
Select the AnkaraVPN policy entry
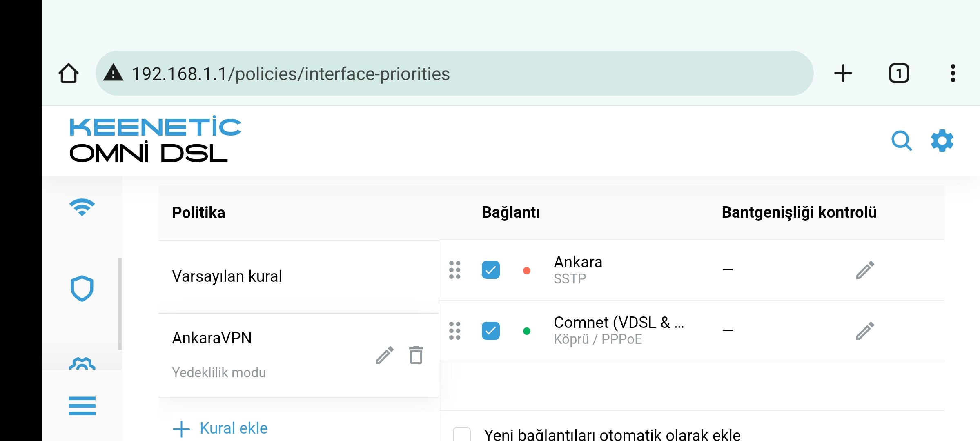coord(298,355)
